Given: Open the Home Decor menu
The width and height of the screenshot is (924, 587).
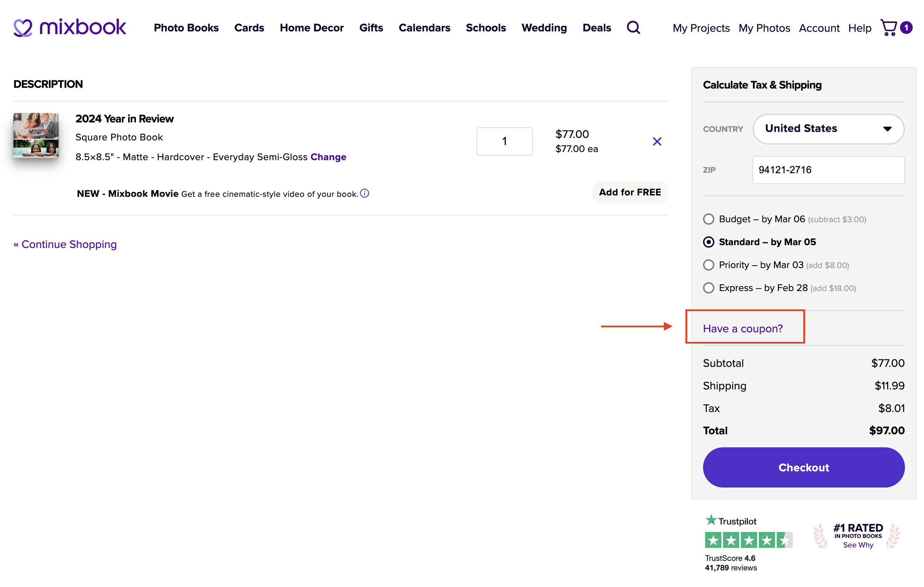Looking at the screenshot, I should click(312, 28).
